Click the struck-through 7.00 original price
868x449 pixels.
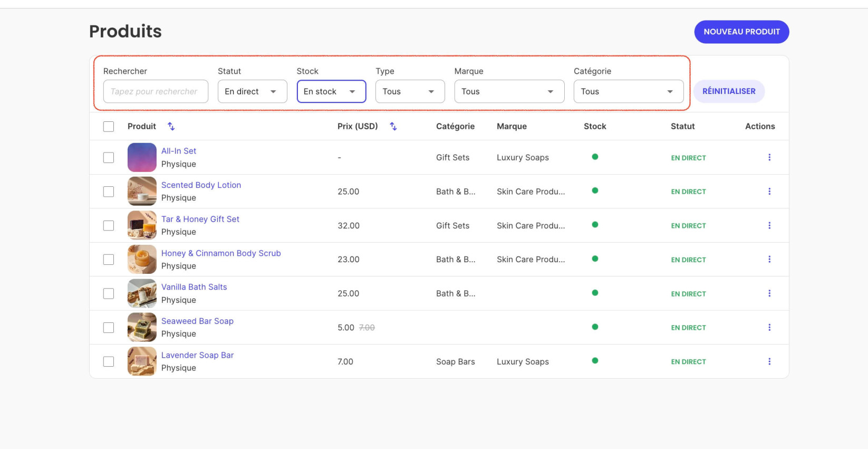pos(367,328)
